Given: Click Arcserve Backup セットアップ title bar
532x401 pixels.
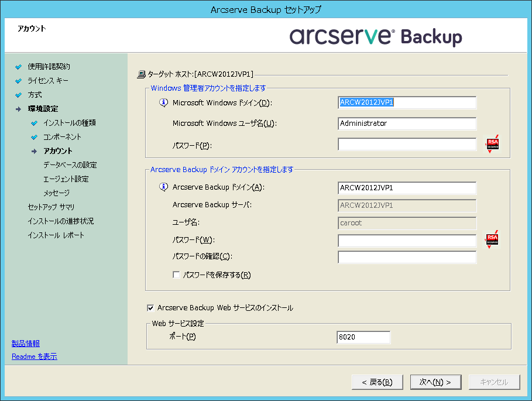Looking at the screenshot, I should tap(266, 9).
